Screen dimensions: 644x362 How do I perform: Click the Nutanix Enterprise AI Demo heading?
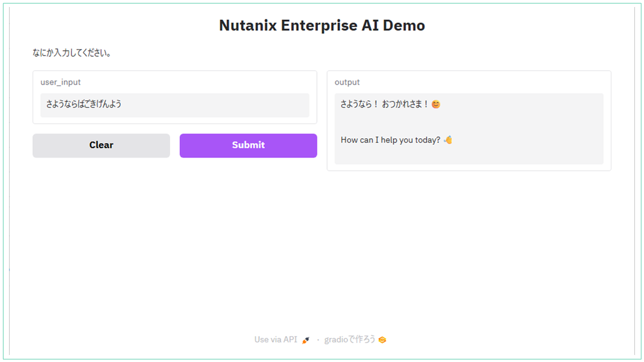click(x=322, y=25)
